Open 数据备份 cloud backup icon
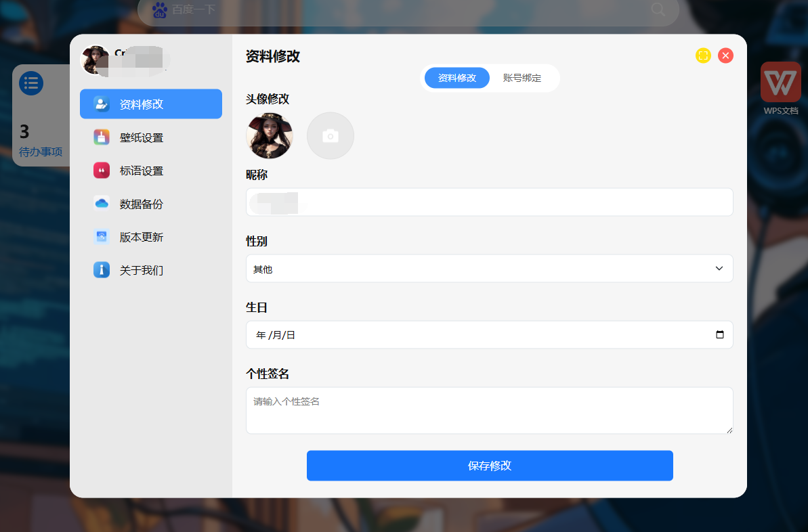Image resolution: width=808 pixels, height=532 pixels. pyautogui.click(x=102, y=204)
